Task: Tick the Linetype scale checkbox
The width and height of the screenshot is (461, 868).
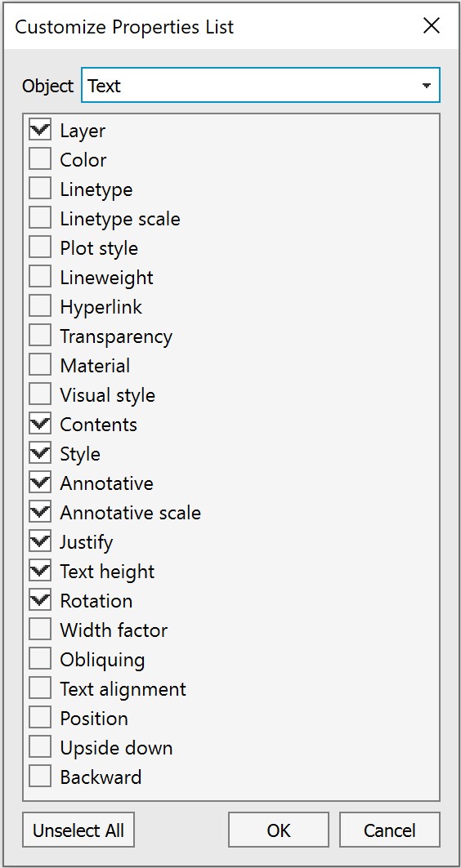Action: pyautogui.click(x=40, y=219)
